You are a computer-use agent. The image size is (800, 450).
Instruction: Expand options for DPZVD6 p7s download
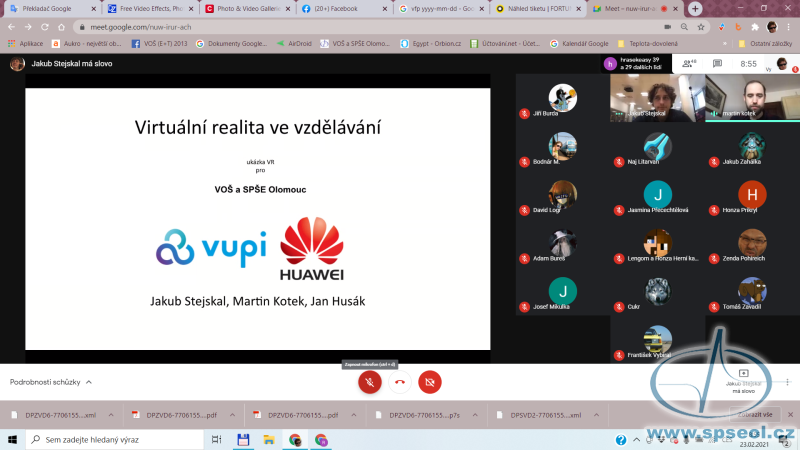pyautogui.click(x=475, y=415)
